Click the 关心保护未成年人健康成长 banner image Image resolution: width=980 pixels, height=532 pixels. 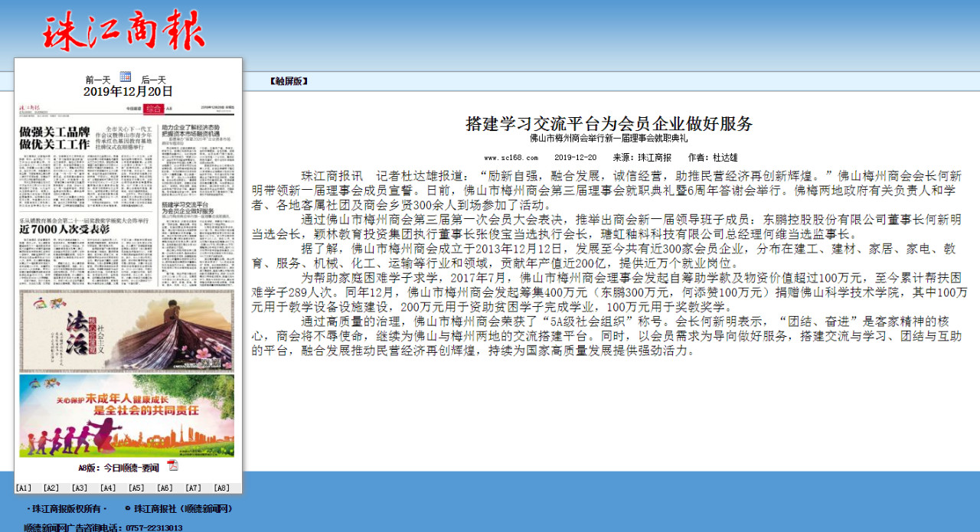[x=126, y=416]
